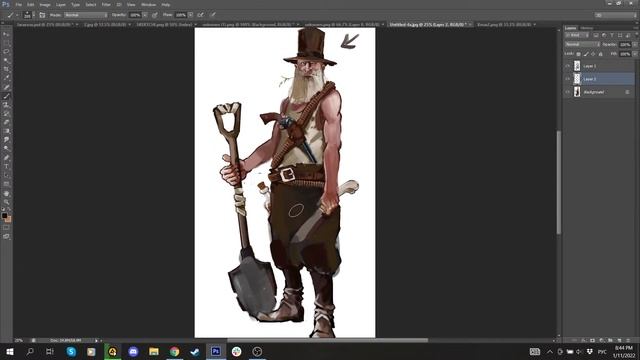The image size is (640, 360).
Task: Toggle lock position icon
Action: 593,54
